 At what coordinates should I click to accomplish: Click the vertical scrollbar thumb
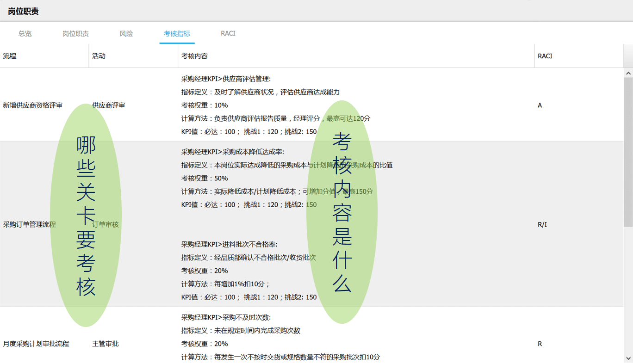(628, 153)
